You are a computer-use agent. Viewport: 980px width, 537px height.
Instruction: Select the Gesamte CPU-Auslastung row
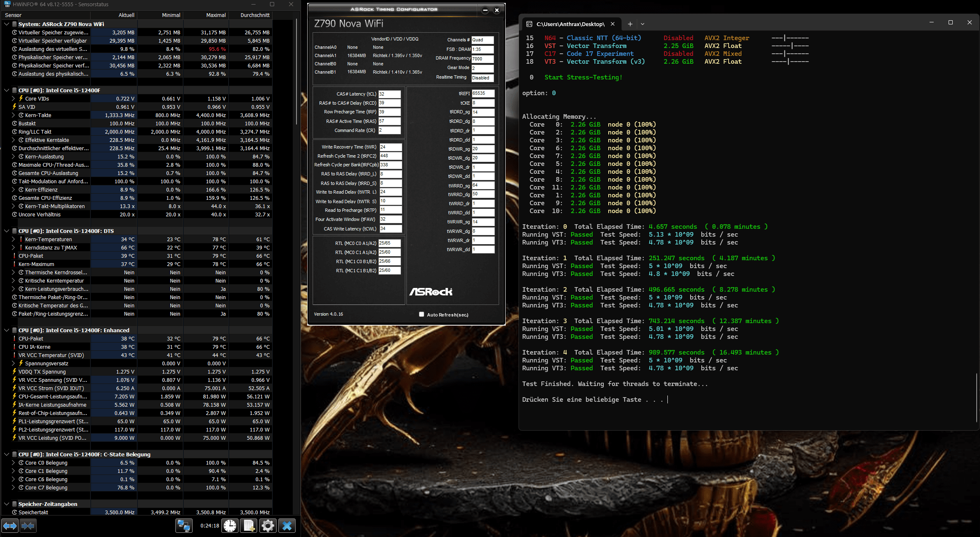[136, 173]
